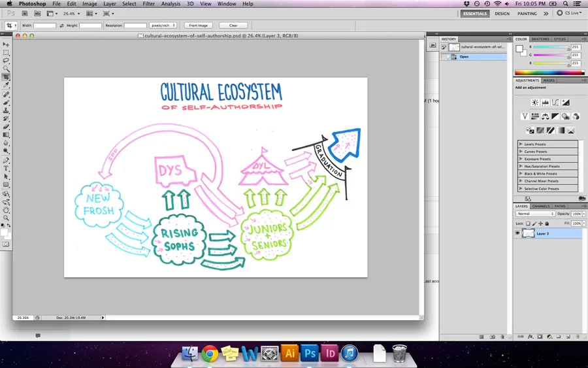588x368 pixels.
Task: Toggle Quick Mask mode
Action: pyautogui.click(x=6, y=244)
